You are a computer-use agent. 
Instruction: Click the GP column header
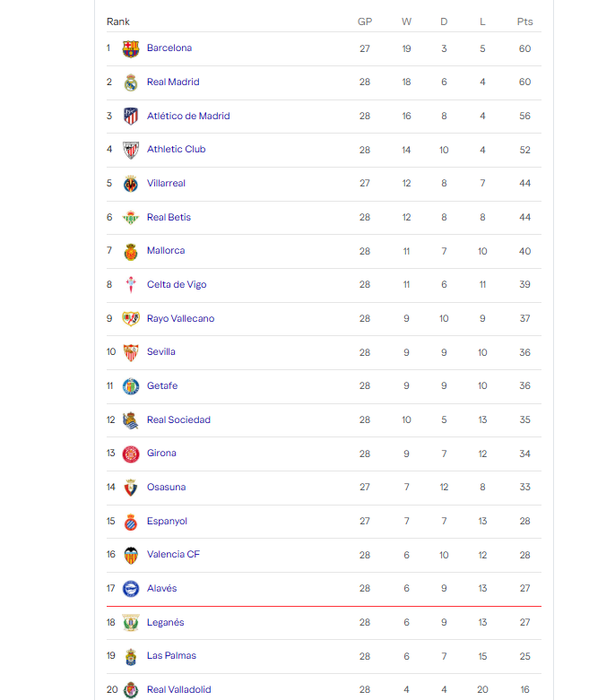click(x=365, y=22)
